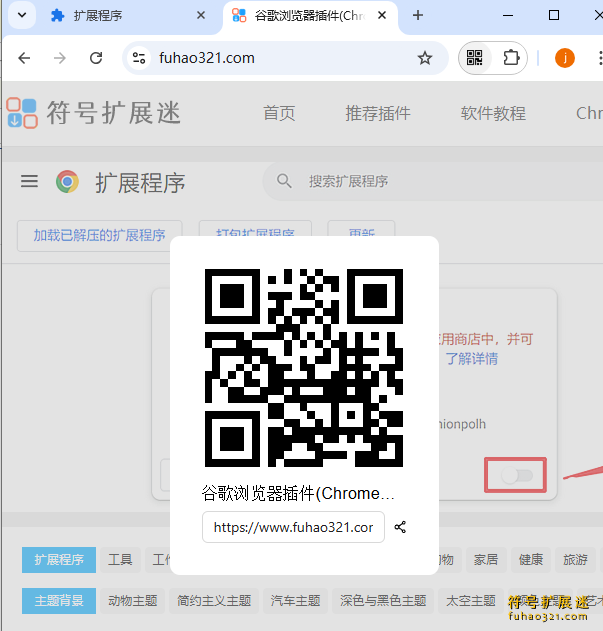603x631 pixels.
Task: Reload the current page
Action: click(96, 58)
